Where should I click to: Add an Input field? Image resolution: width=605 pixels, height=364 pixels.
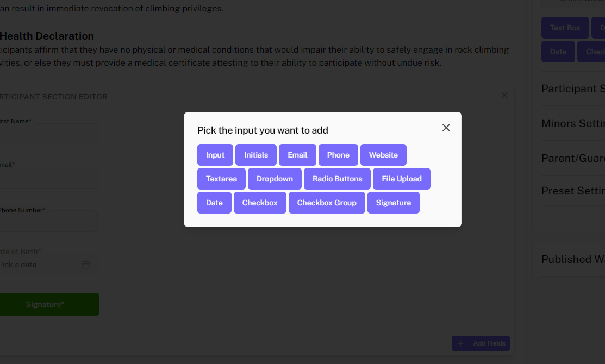coord(215,155)
